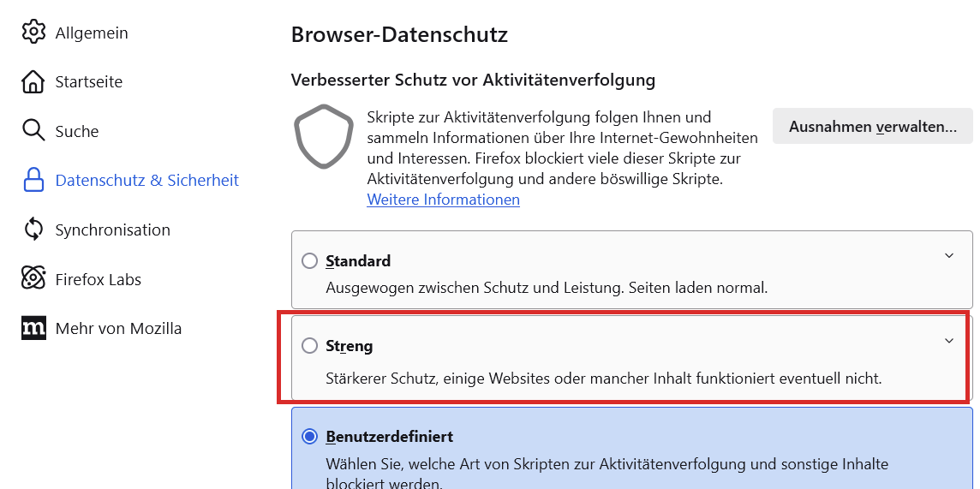Click the Mozilla 'm' logo icon
980x489 pixels.
(x=33, y=328)
